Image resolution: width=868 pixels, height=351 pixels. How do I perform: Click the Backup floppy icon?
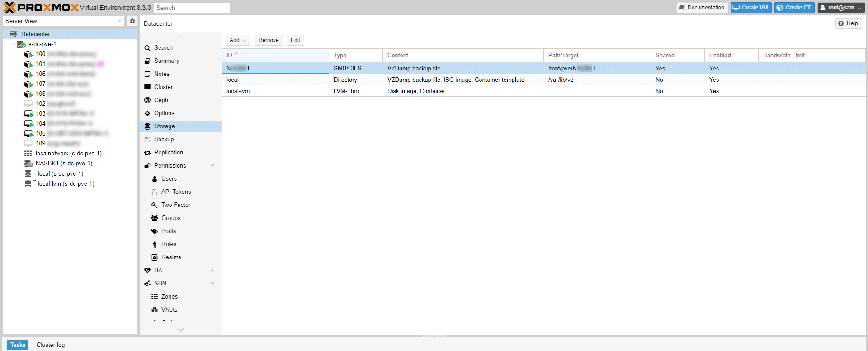coord(147,140)
